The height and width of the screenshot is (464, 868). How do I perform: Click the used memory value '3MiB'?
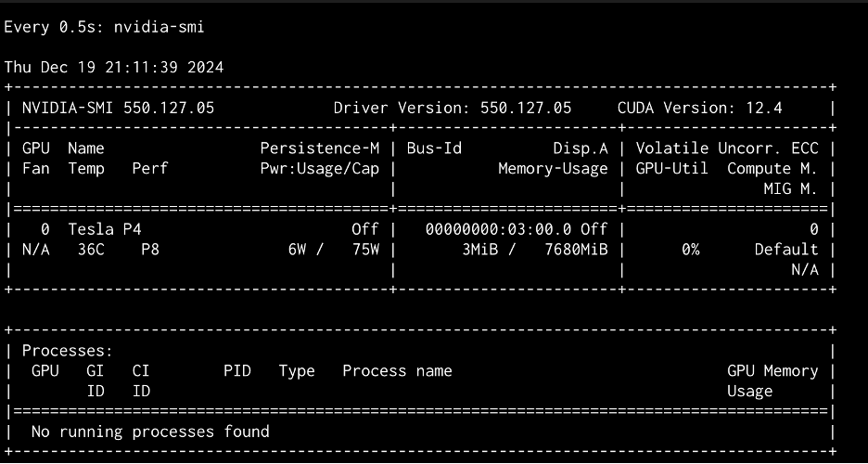[480, 250]
